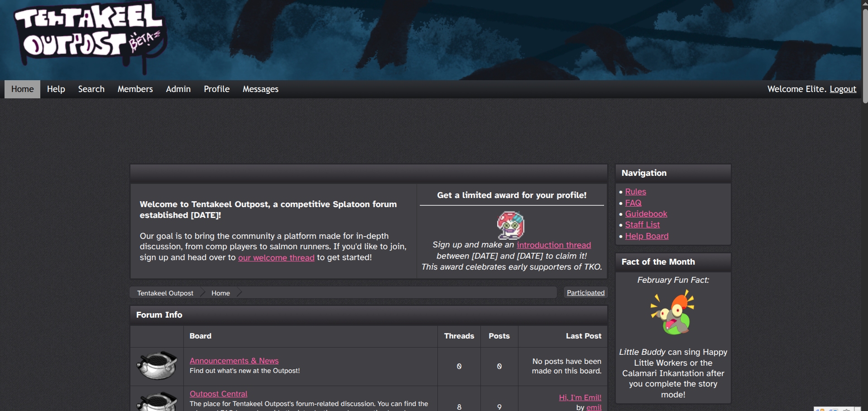Viewport: 868px width, 411px height.
Task: Click the Little Buddy fun fact image
Action: pyautogui.click(x=673, y=313)
